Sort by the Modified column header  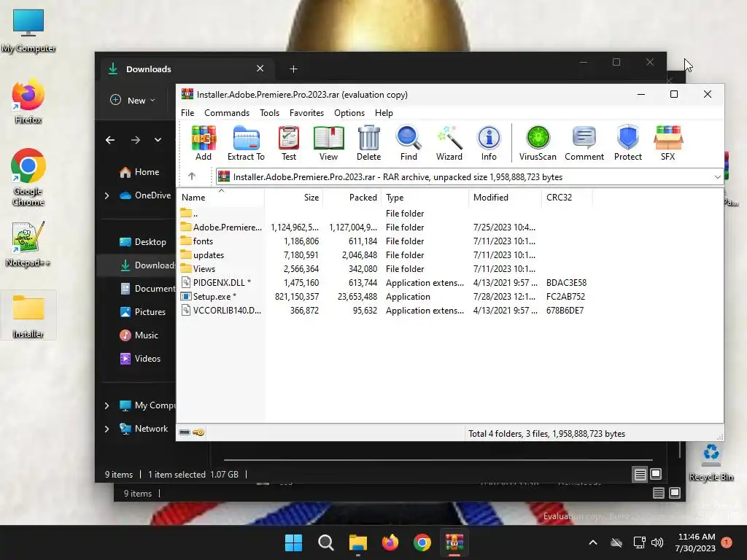click(505, 197)
